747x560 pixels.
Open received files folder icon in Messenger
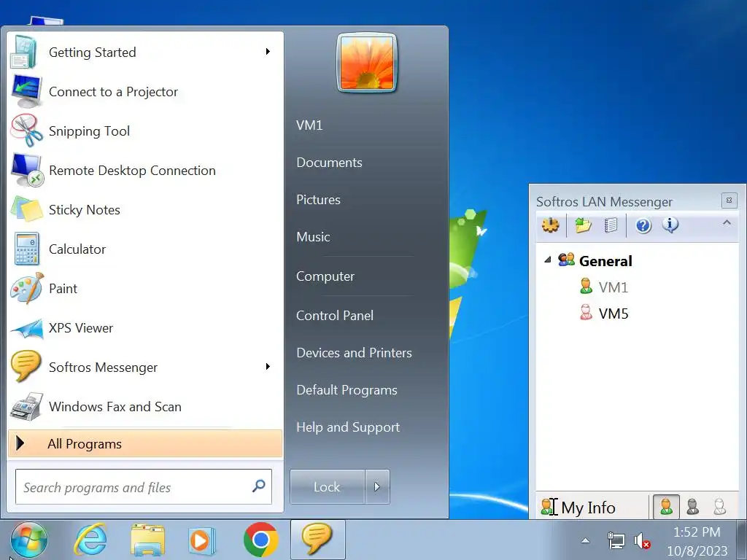583,225
